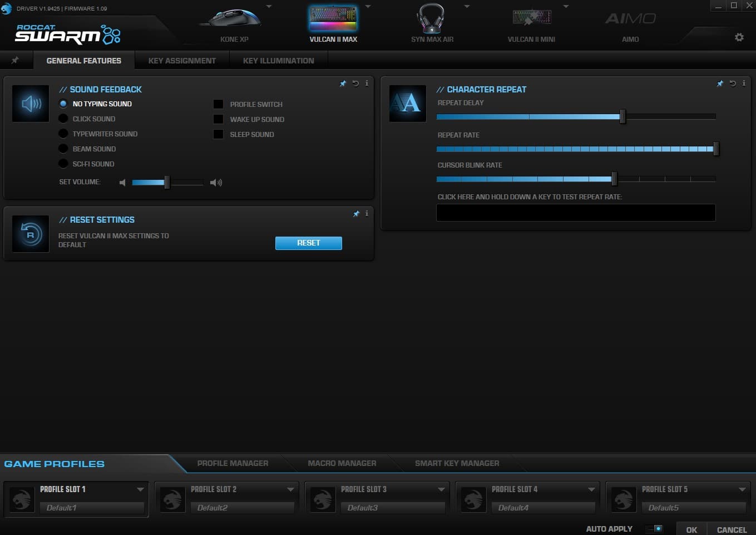This screenshot has height=535, width=756.
Task: Select Typewriter Sound radio option
Action: point(63,134)
